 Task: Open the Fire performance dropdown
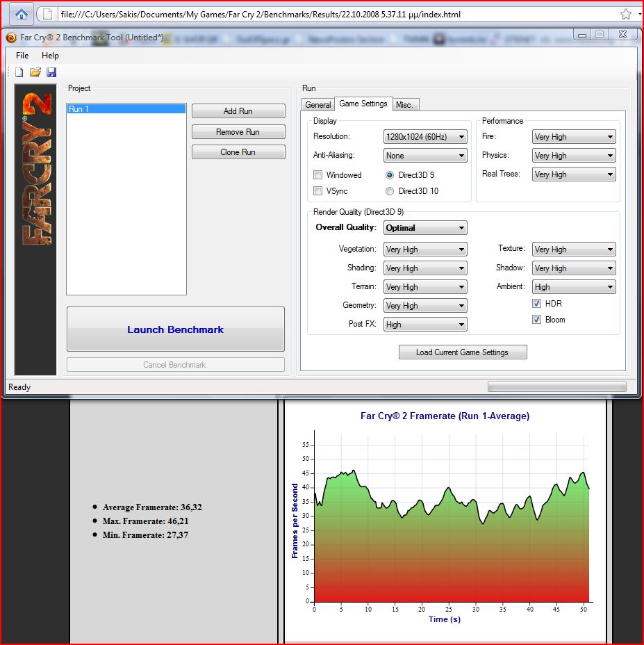point(574,136)
